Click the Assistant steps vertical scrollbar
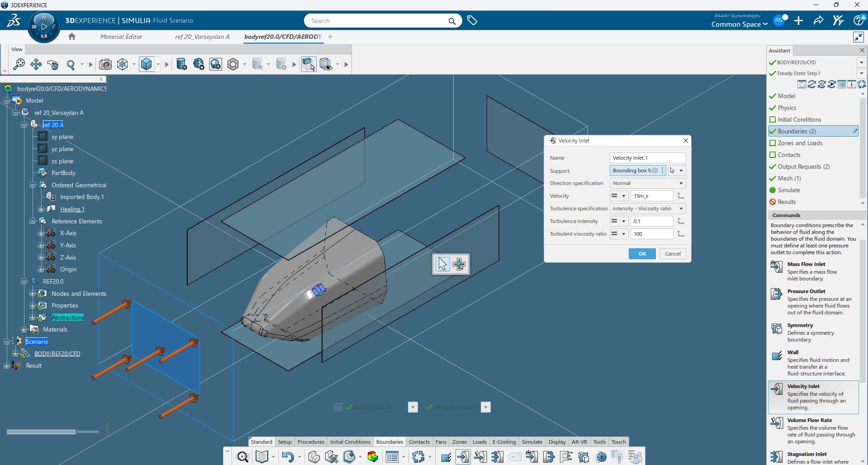868x465 pixels. [x=863, y=147]
